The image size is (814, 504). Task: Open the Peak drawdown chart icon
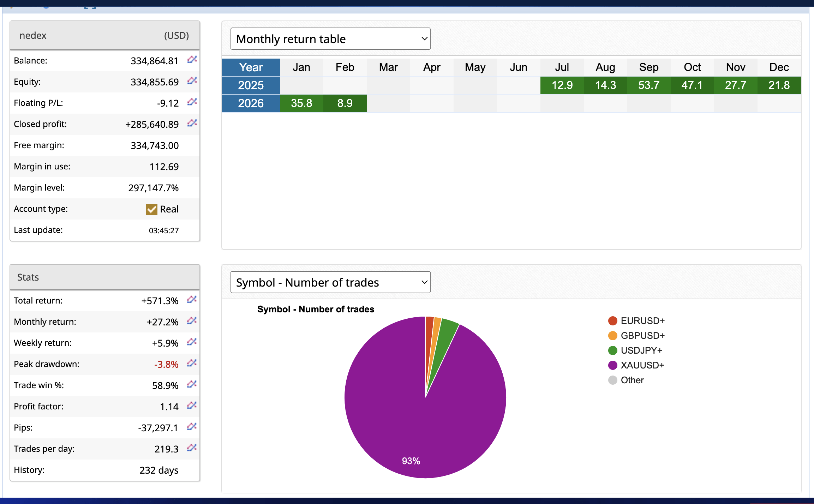point(191,364)
